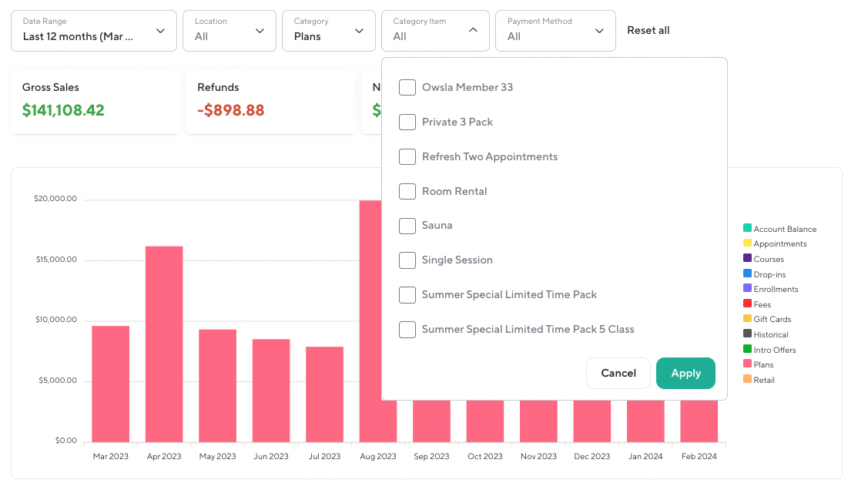Screen dimensions: 868x500
Task: Open the Payment Method dropdown
Action: coord(555,31)
